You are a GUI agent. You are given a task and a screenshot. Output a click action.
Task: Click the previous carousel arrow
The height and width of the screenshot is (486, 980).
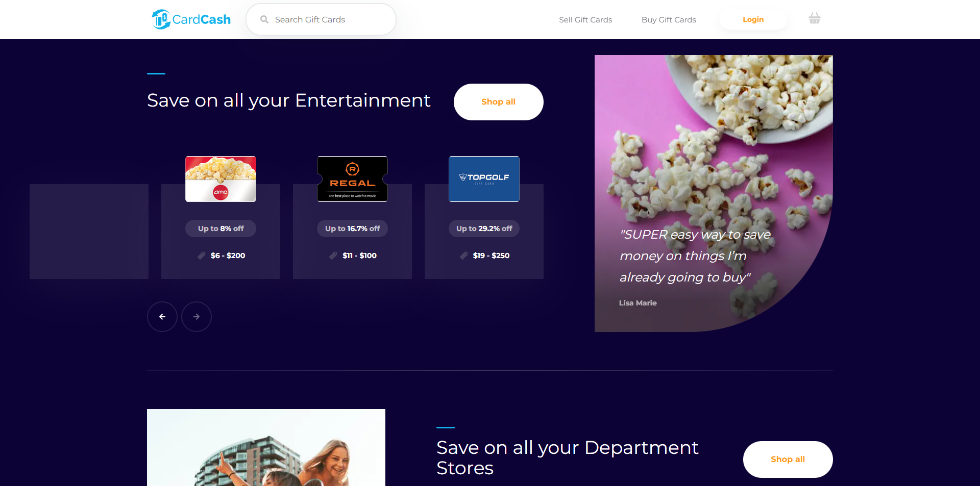click(x=162, y=317)
